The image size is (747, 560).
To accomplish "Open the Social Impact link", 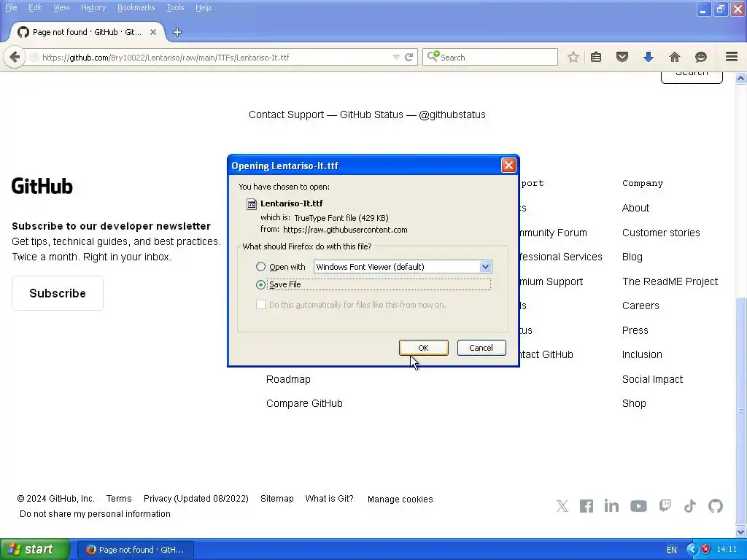I will click(x=652, y=379).
